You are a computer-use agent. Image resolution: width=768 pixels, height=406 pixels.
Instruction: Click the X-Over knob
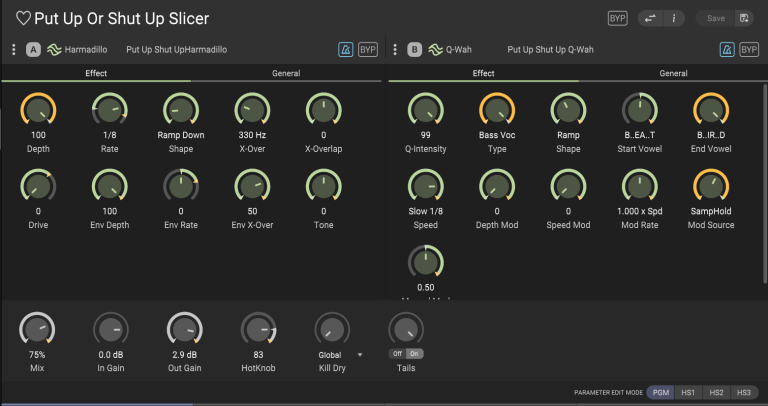pyautogui.click(x=252, y=110)
